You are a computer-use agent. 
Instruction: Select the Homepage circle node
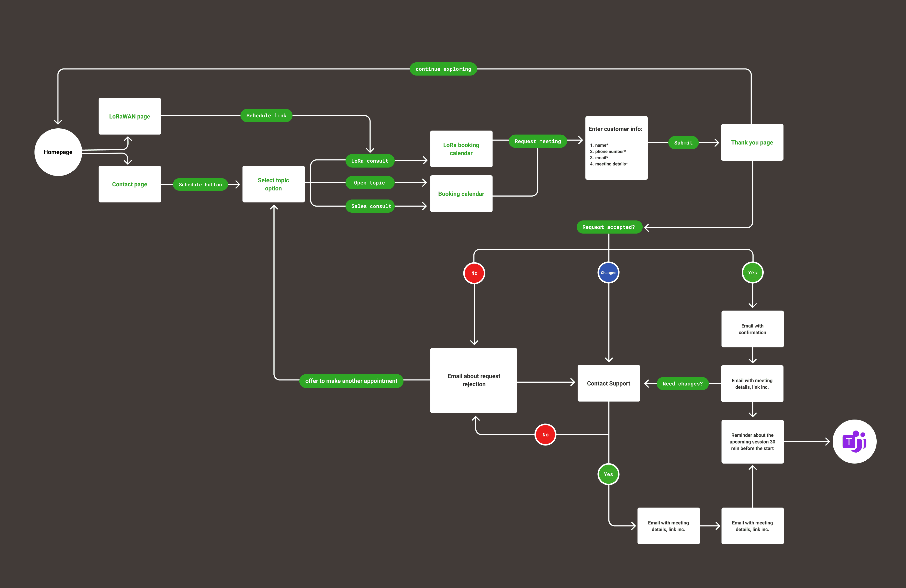(58, 152)
